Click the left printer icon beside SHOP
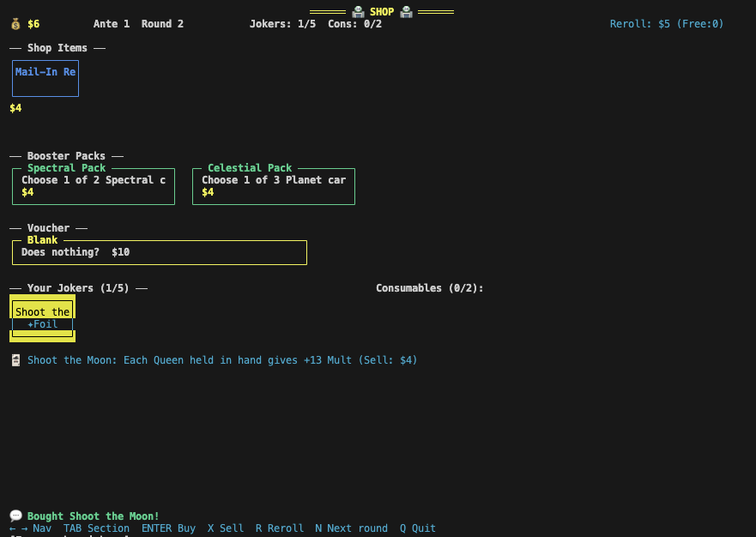This screenshot has height=537, width=756. pos(358,11)
